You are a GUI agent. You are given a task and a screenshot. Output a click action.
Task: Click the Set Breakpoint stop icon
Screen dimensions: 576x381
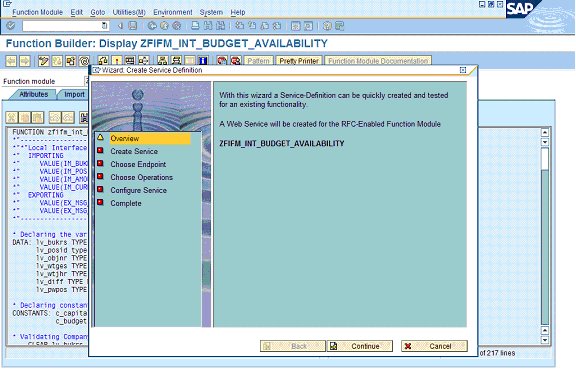(x=222, y=61)
